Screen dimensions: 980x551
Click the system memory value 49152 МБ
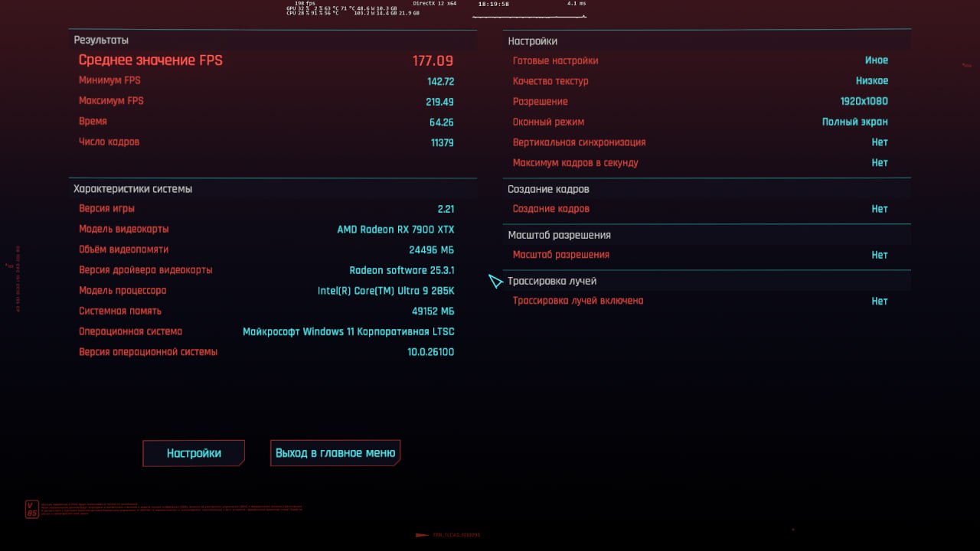(433, 311)
